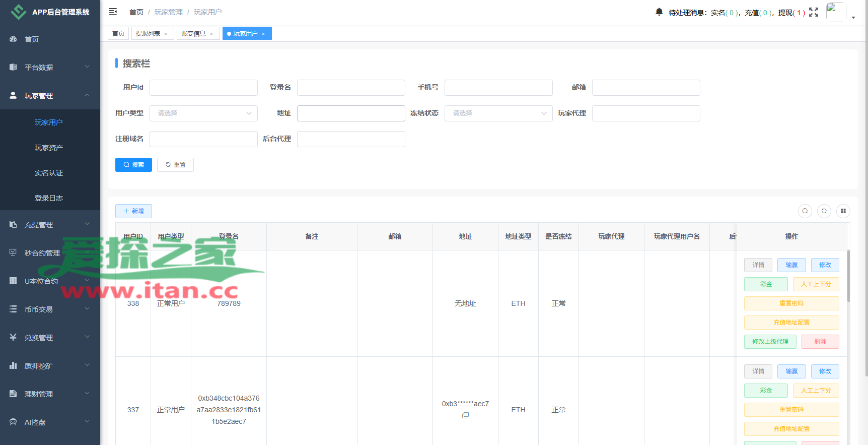Click the 新增 button
This screenshot has width=868, height=445.
[133, 211]
